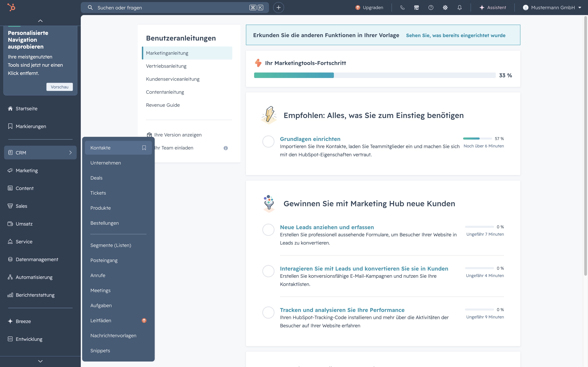Open Tracken und analysieren Sie Ihre Performance
The width and height of the screenshot is (588, 367).
pos(342,310)
